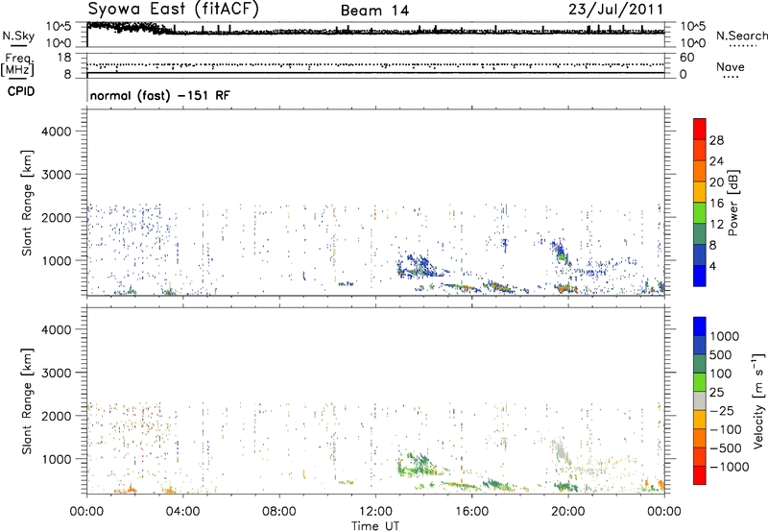Pick the red top segment of power colorbar

pos(700,129)
